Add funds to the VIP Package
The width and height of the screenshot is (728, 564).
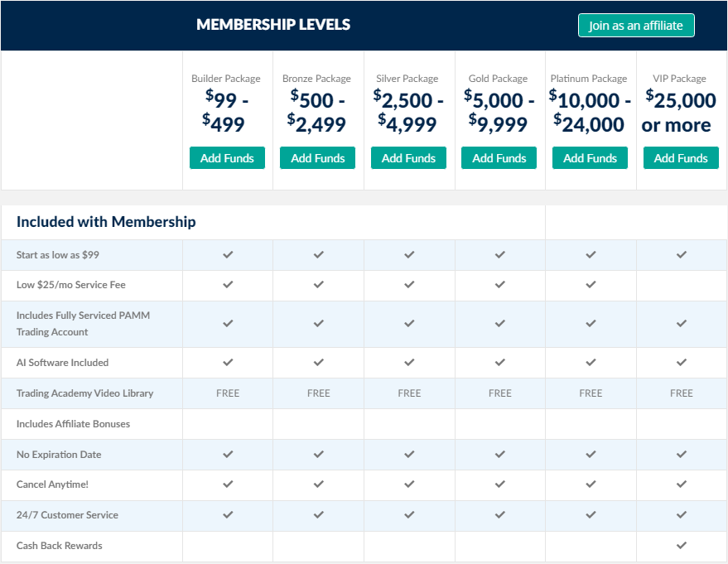click(681, 158)
